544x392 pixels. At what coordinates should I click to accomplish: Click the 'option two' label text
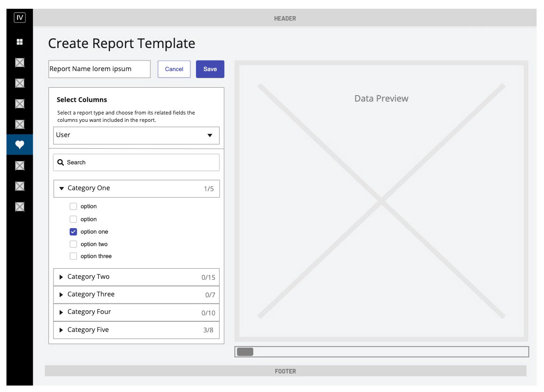94,244
